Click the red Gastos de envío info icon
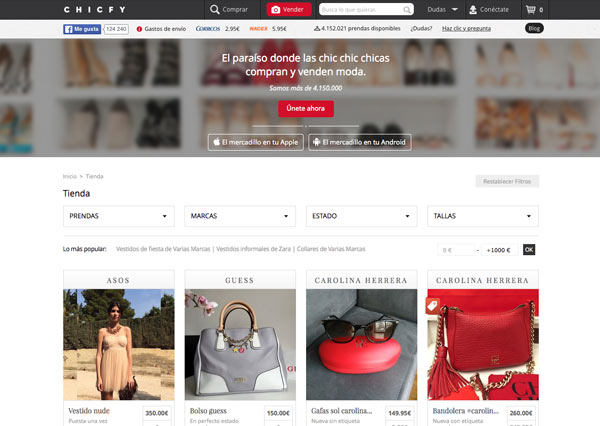Screen dimensions: 600x426 (x=139, y=29)
